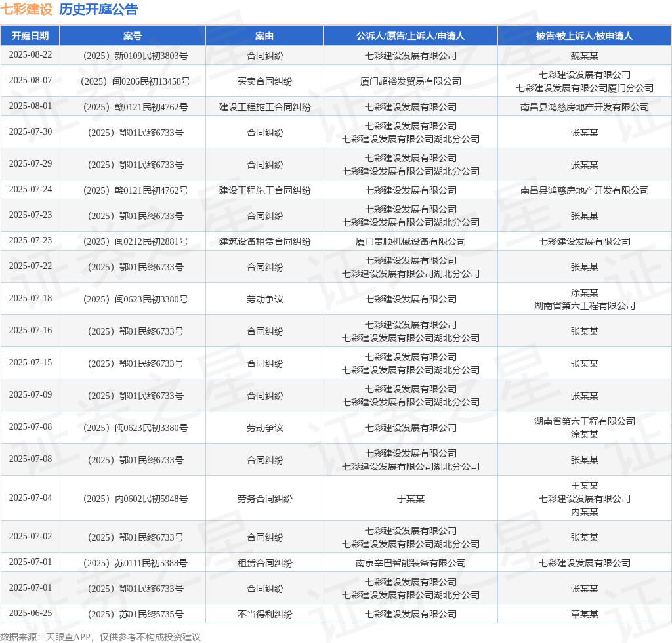Click plaintiff 于某某
The height and width of the screenshot is (643, 672).
411,499
